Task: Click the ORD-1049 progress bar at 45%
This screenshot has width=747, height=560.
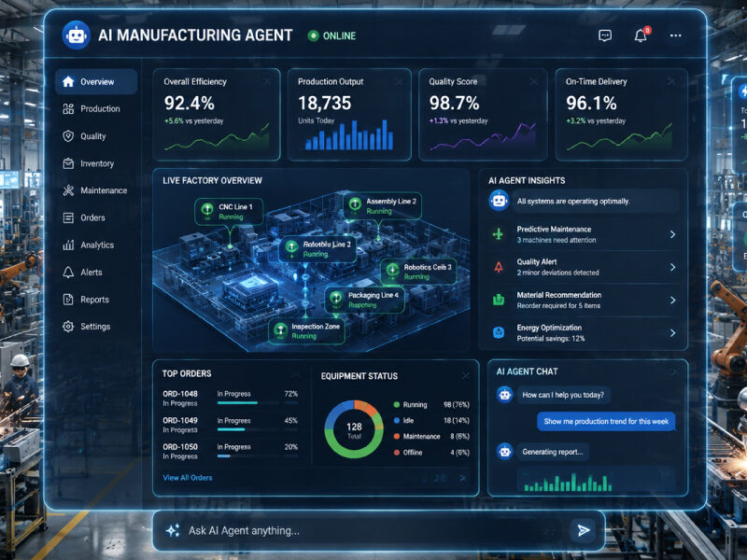Action: [x=247, y=429]
